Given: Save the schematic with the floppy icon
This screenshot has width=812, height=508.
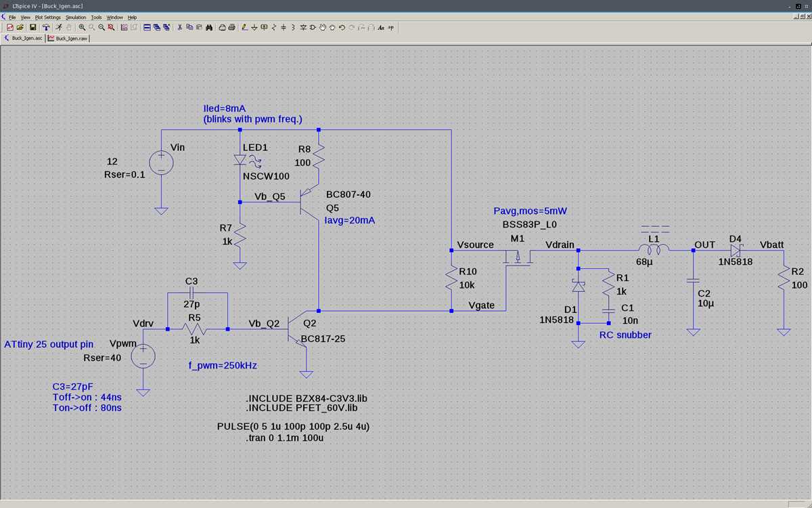Looking at the screenshot, I should coord(32,27).
